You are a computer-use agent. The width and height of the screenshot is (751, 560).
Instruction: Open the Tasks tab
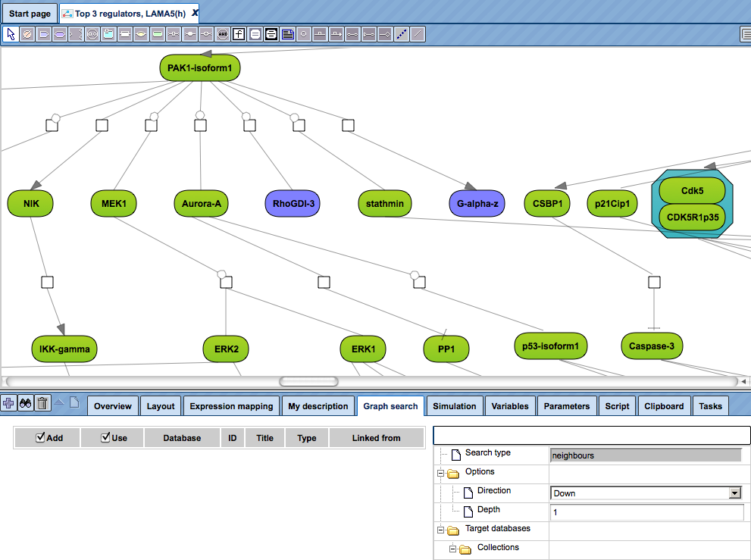point(710,405)
